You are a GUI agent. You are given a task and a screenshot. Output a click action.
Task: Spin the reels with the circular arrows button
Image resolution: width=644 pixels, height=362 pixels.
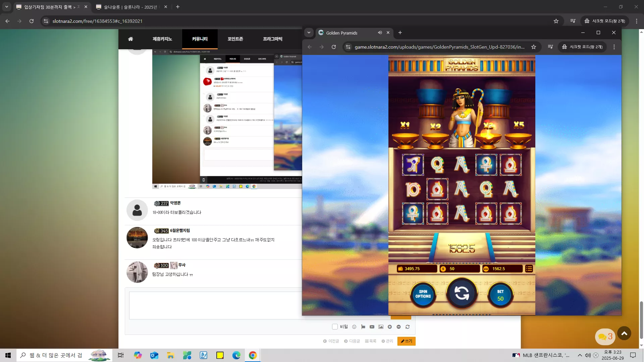462,294
